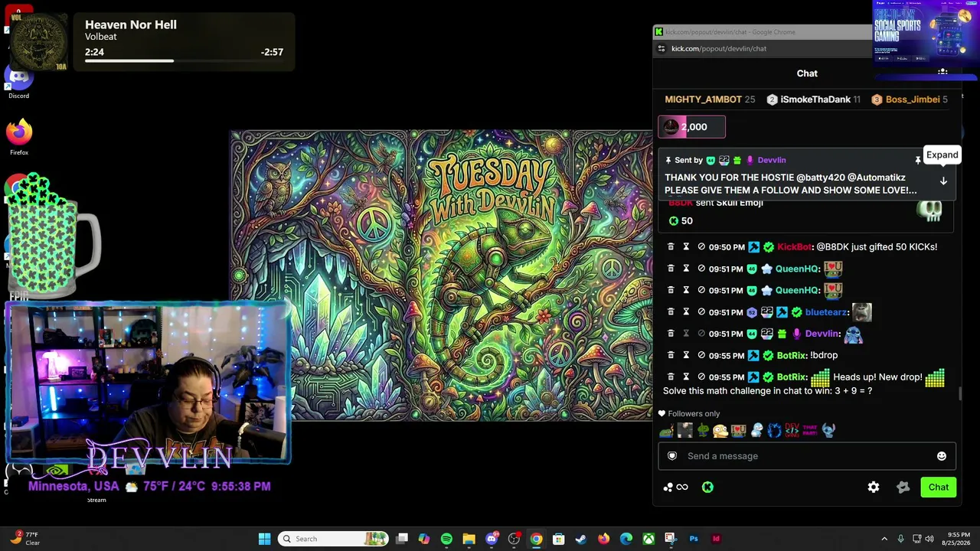
Task: Click iSmokeThaDank on the leaderboard
Action: click(815, 99)
